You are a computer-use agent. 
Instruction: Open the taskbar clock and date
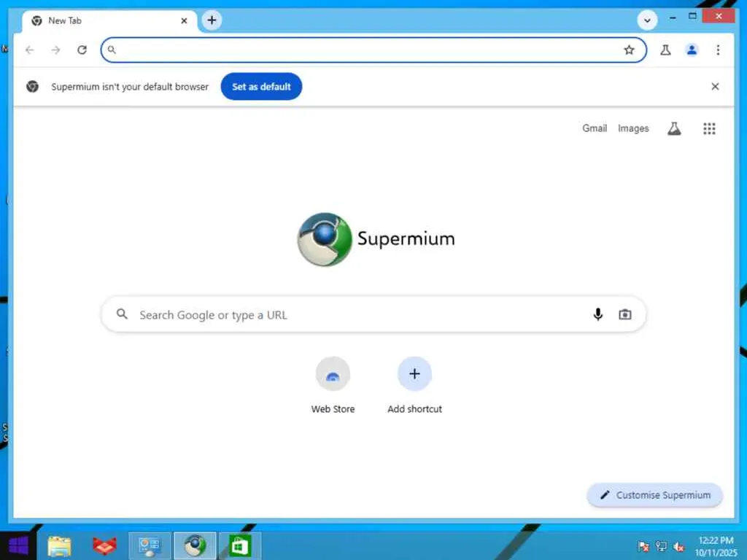[x=716, y=547]
